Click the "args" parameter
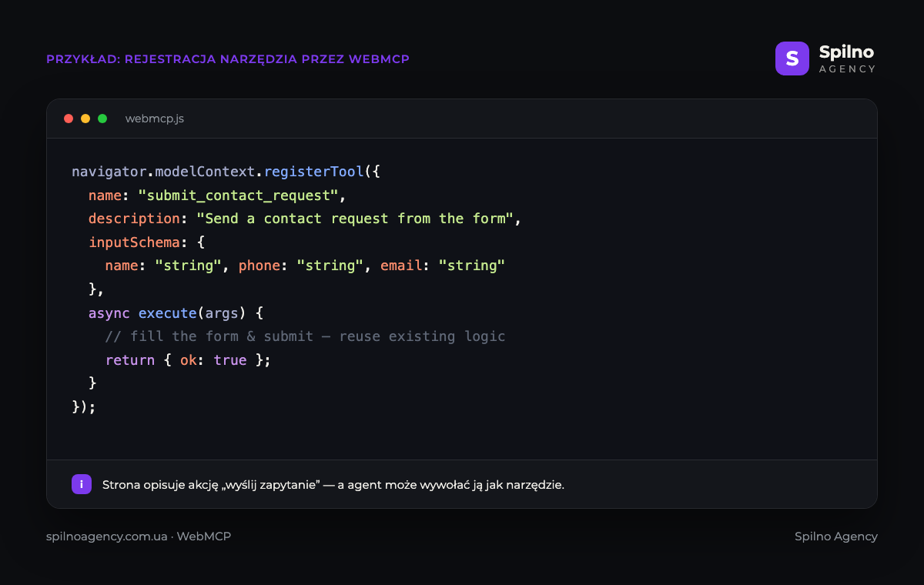Screen dimensions: 924x585 coord(222,313)
